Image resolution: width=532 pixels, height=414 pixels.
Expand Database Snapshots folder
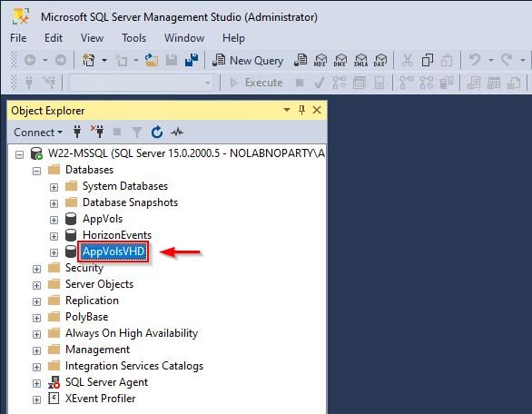pyautogui.click(x=54, y=203)
